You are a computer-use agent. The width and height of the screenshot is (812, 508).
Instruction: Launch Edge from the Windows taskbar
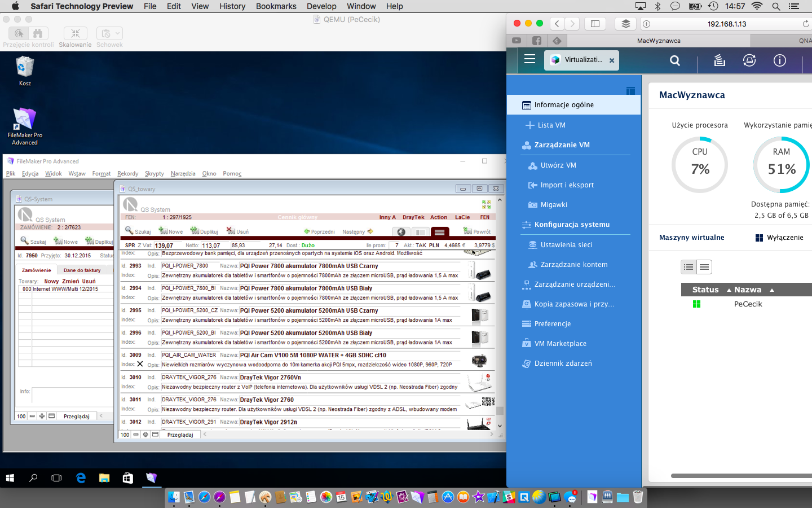click(x=81, y=478)
